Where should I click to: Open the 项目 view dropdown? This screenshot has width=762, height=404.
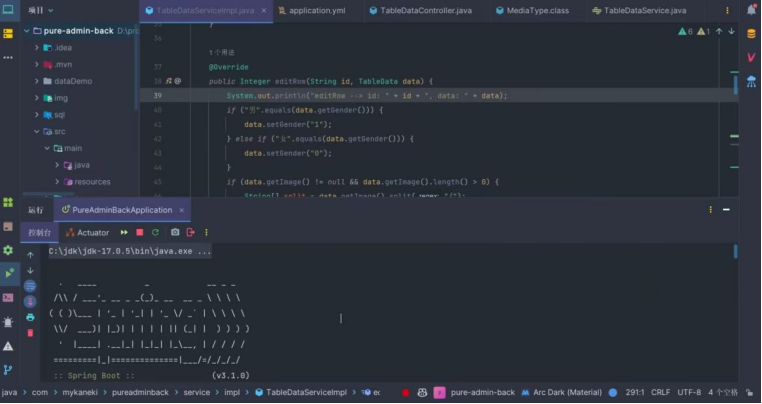(x=41, y=10)
